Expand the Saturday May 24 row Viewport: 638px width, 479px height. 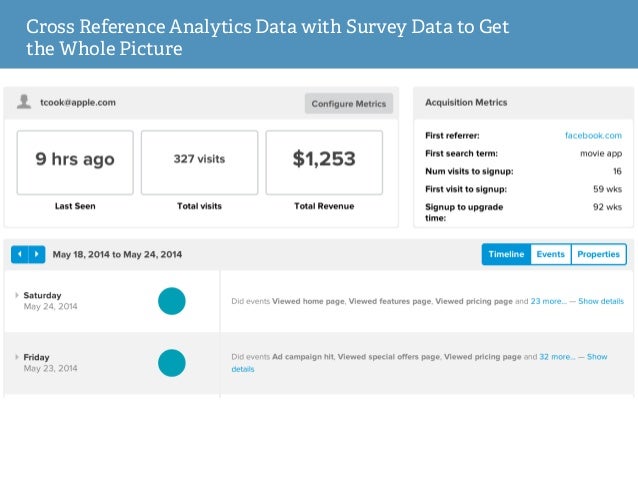17,296
